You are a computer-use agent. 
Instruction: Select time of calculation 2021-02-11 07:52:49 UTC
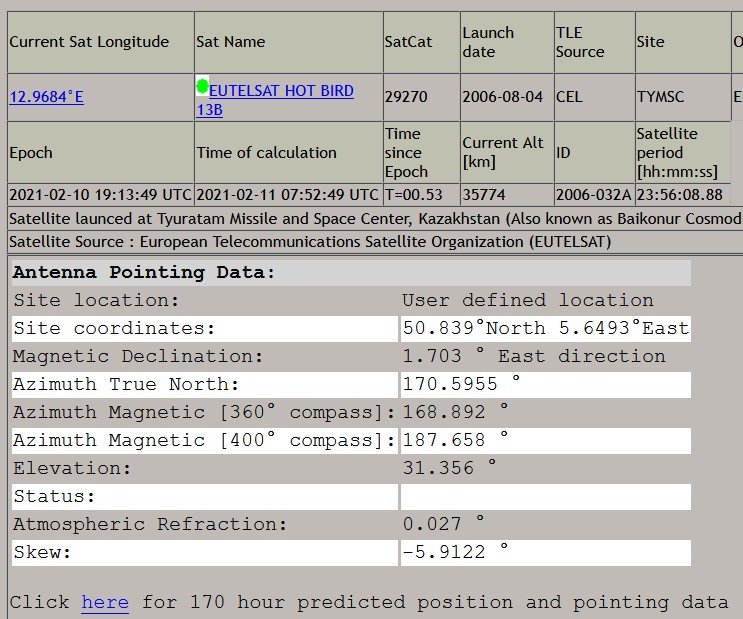287,195
